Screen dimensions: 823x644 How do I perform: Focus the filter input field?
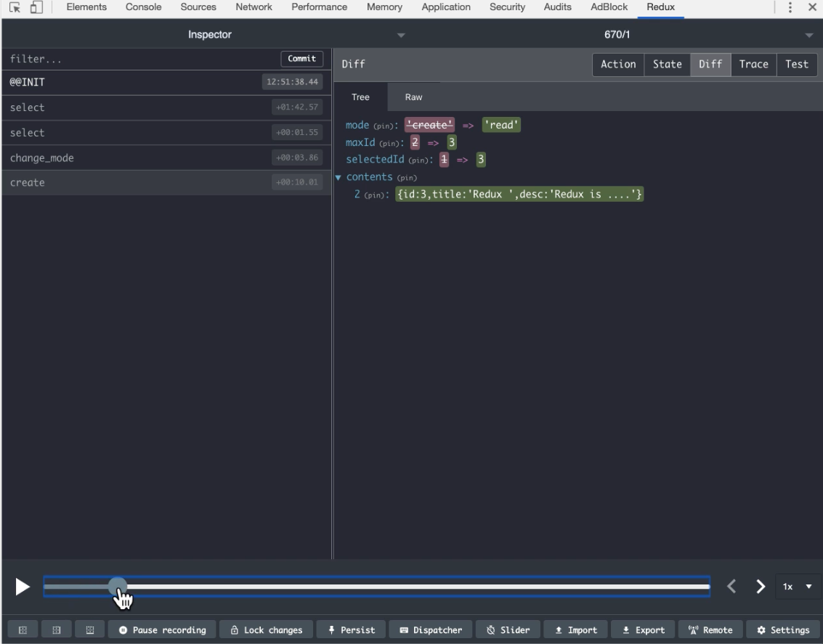pyautogui.click(x=142, y=59)
